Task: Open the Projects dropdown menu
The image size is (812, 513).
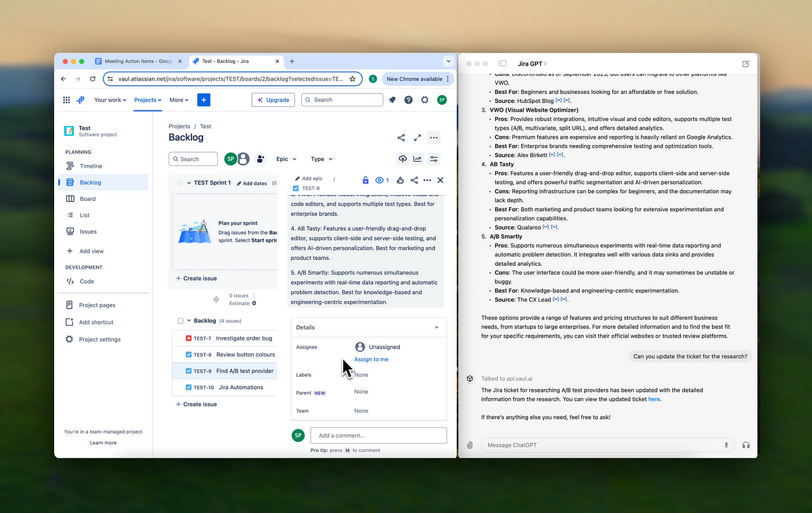Action: pos(148,99)
